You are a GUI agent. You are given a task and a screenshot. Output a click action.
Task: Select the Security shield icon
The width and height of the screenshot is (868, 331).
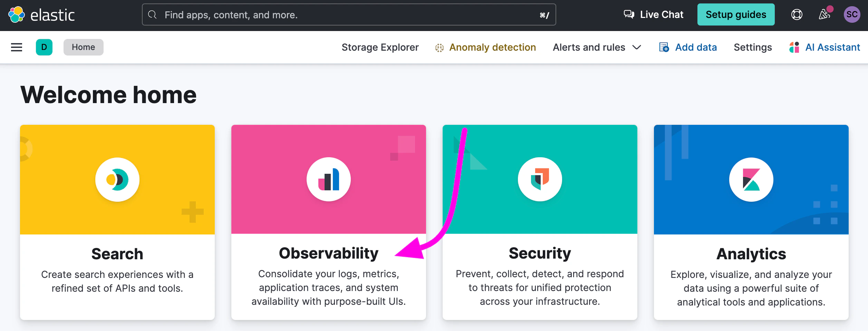point(539,179)
